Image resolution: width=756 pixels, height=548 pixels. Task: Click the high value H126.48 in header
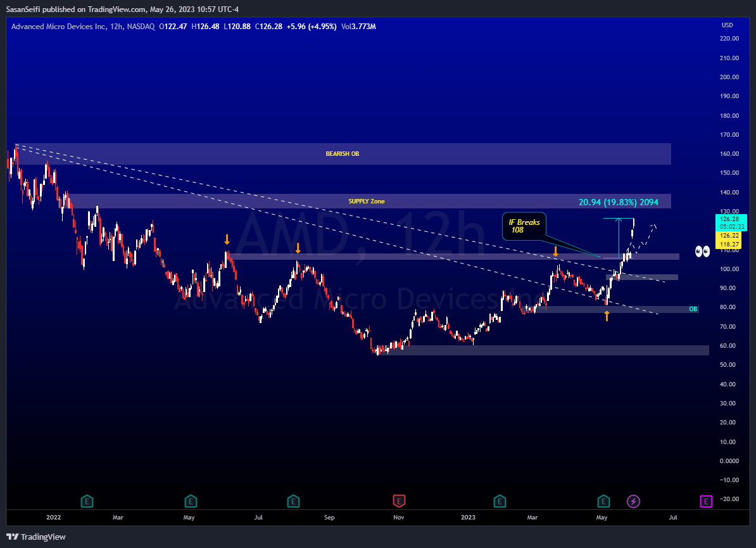click(205, 27)
